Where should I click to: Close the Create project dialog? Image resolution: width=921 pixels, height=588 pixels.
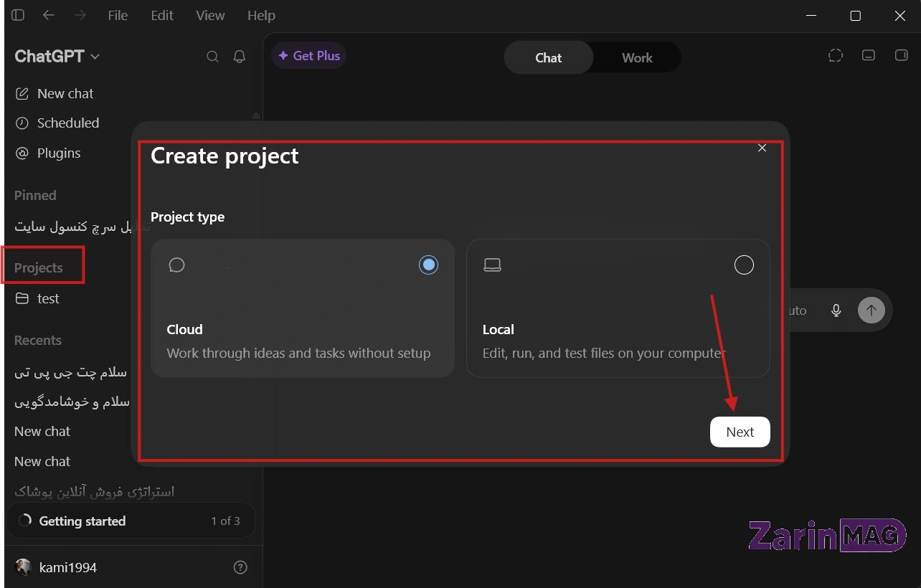pos(762,148)
